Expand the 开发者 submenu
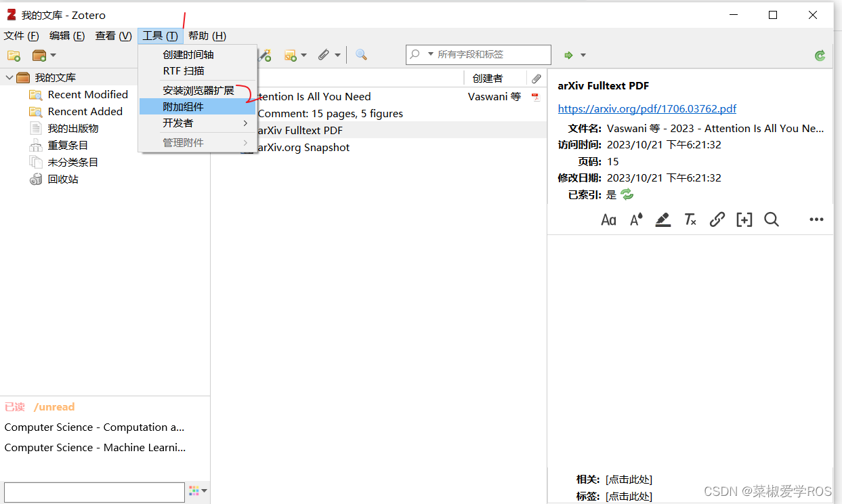The image size is (842, 504). 198,123
